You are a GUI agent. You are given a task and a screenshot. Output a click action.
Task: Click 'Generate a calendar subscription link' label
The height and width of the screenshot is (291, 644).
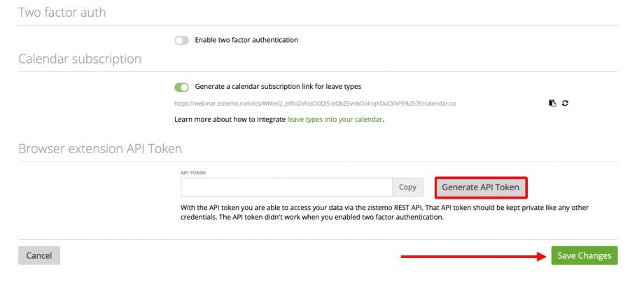pos(278,87)
